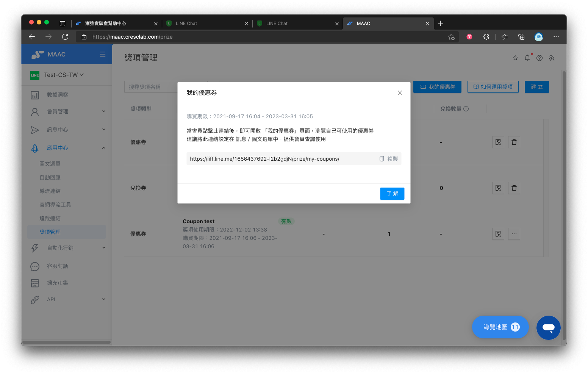Copy the my-coupons LIFF link
Image resolution: width=588 pixels, height=374 pixels.
(x=389, y=159)
